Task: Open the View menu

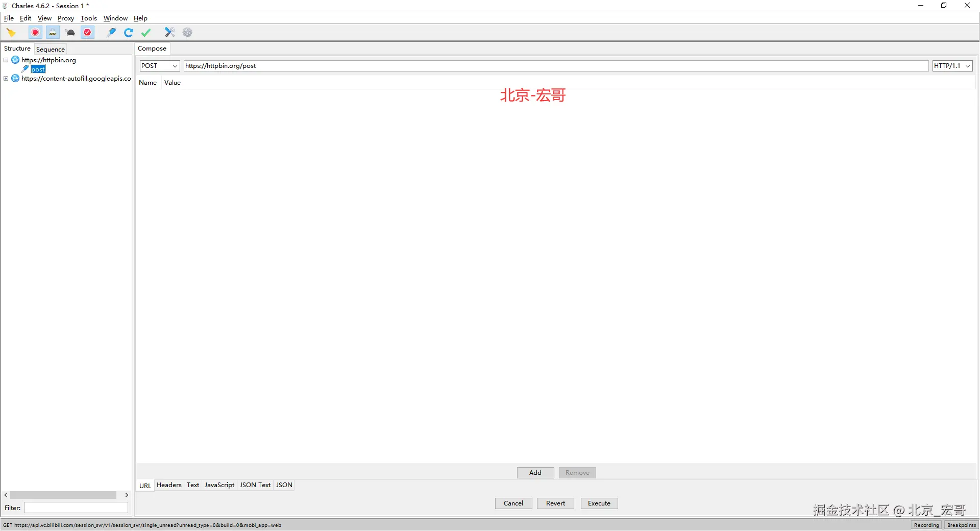Action: click(44, 18)
